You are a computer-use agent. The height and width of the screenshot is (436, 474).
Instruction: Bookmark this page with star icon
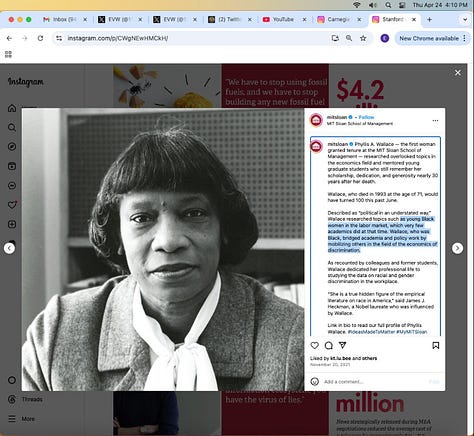[x=363, y=38]
